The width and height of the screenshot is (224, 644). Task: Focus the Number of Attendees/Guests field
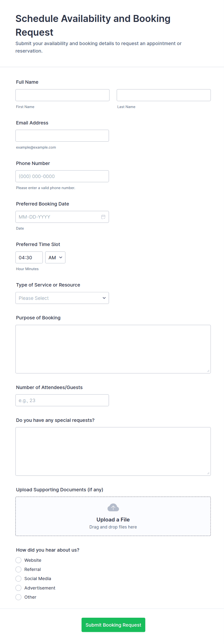click(62, 400)
